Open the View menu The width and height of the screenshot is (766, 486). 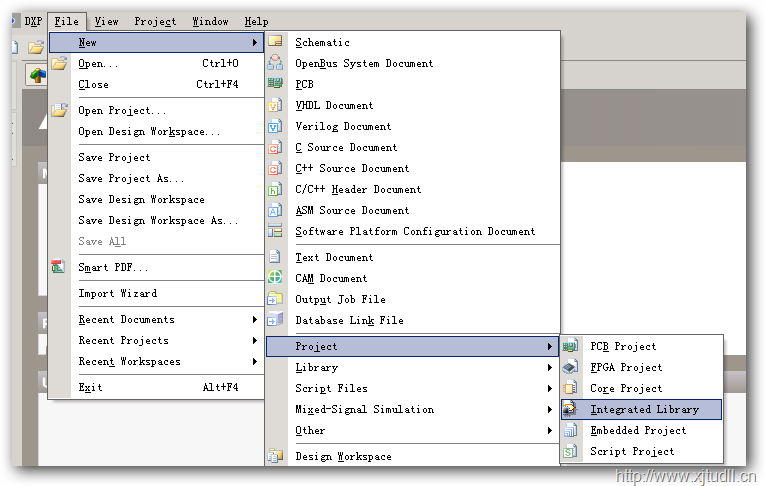click(106, 21)
